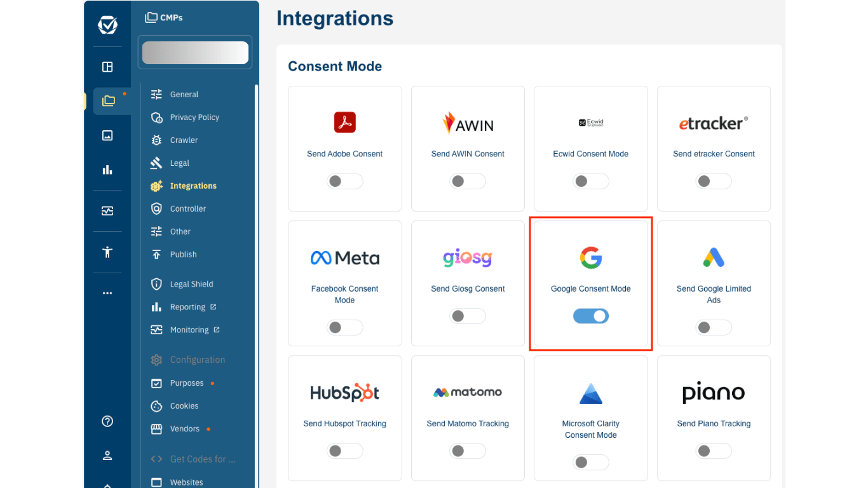Go to Publish menu item

point(174,254)
